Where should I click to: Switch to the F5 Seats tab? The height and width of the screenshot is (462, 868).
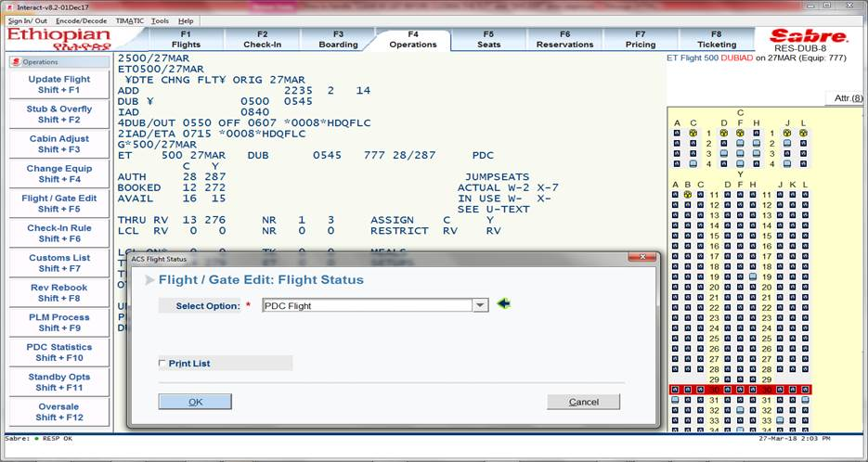(489, 39)
